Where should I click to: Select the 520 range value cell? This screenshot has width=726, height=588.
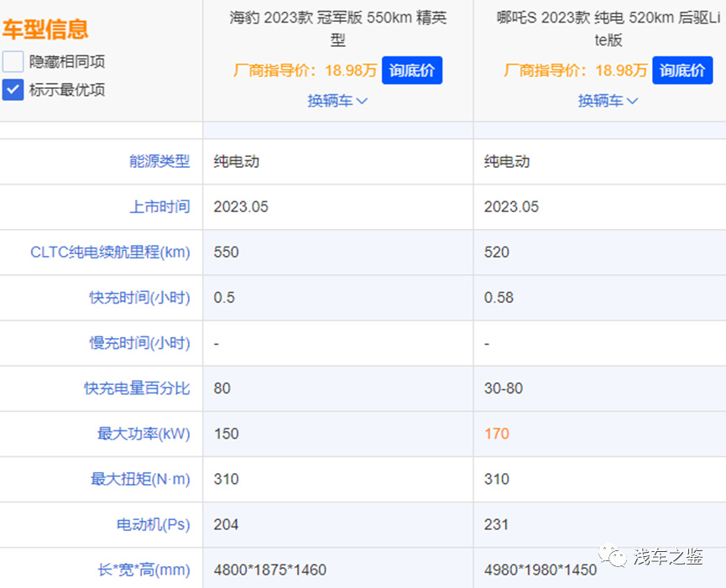coord(600,252)
